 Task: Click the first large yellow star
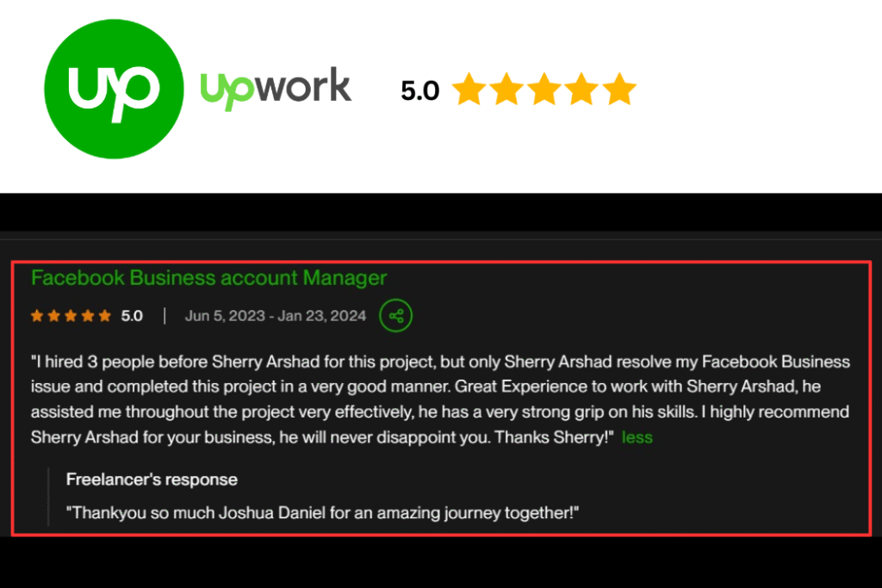(x=469, y=90)
